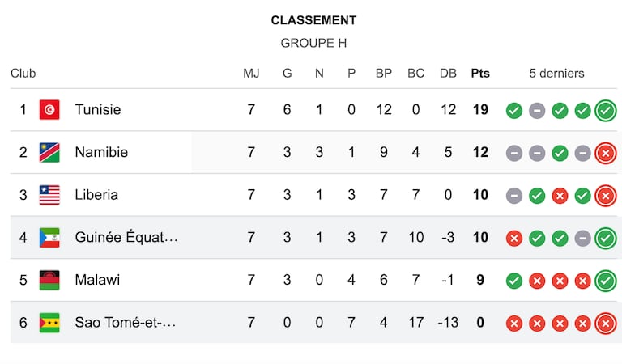Click Malawi's circled latest win icon
The image size is (622, 364).
click(x=605, y=281)
